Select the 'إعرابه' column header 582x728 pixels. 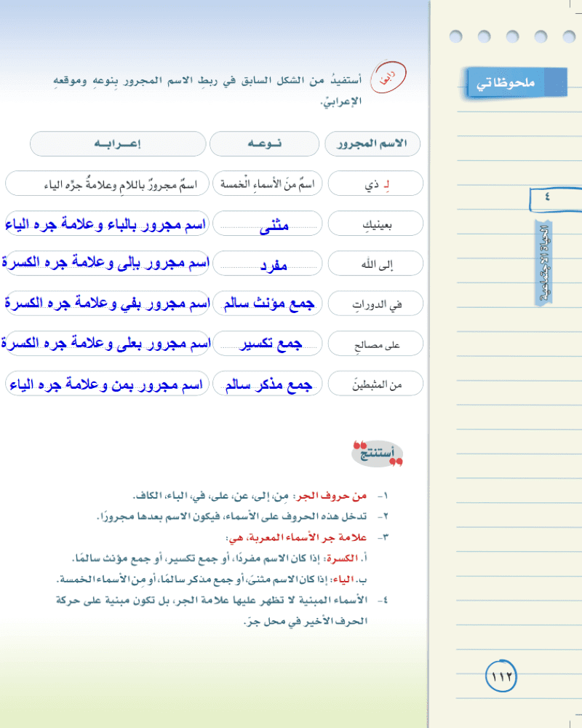click(118, 143)
